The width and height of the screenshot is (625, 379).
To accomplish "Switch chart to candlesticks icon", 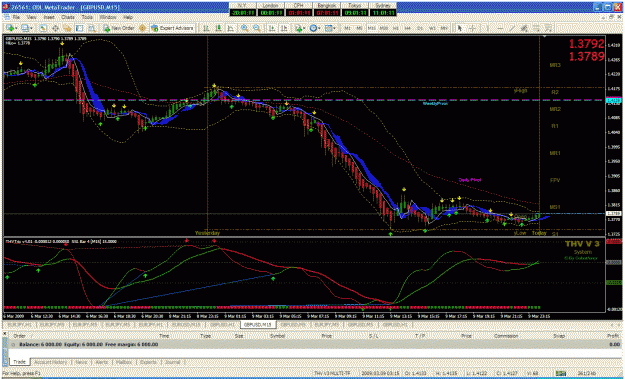I will pyautogui.click(x=218, y=28).
